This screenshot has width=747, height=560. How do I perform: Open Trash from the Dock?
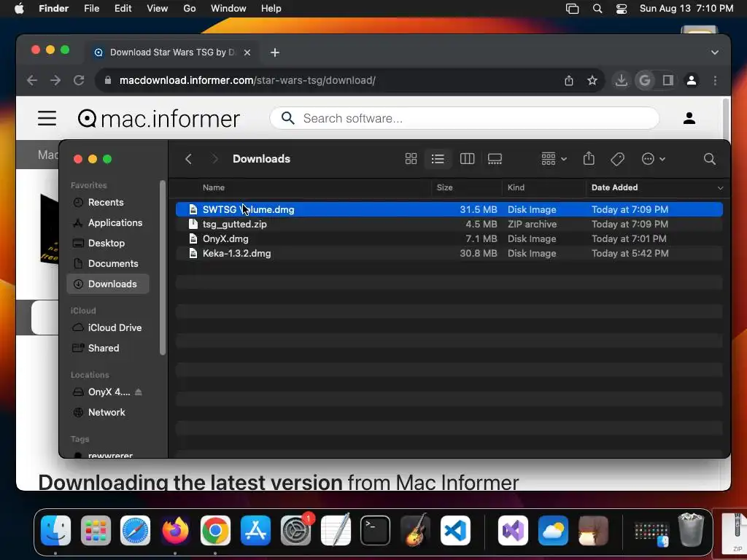(x=691, y=529)
